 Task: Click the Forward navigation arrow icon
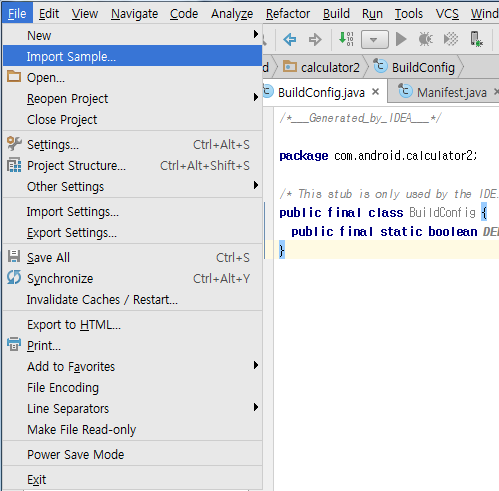pos(315,39)
